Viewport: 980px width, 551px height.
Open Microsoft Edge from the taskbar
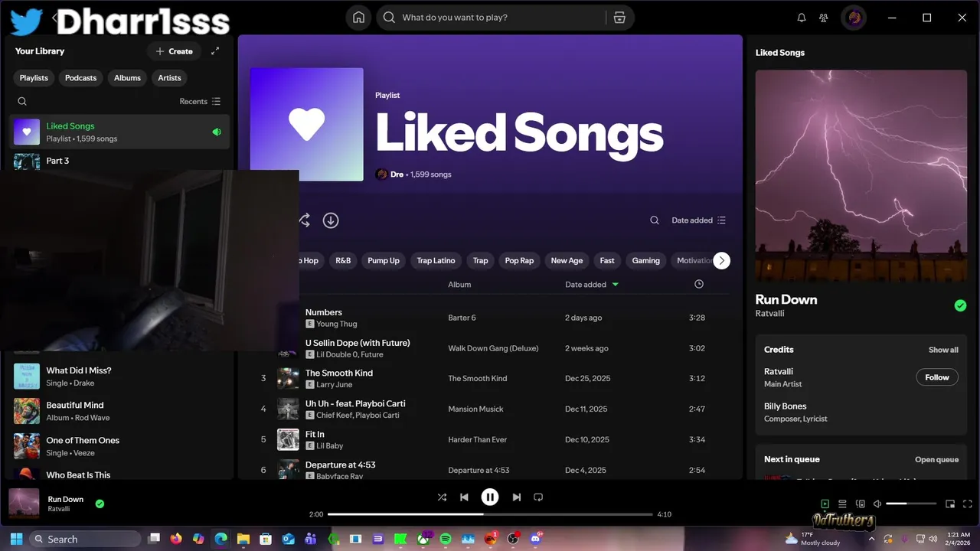pyautogui.click(x=221, y=539)
